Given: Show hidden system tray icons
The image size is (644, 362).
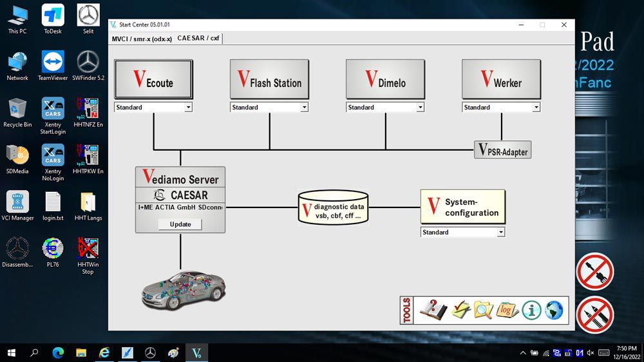Looking at the screenshot, I should (x=522, y=352).
